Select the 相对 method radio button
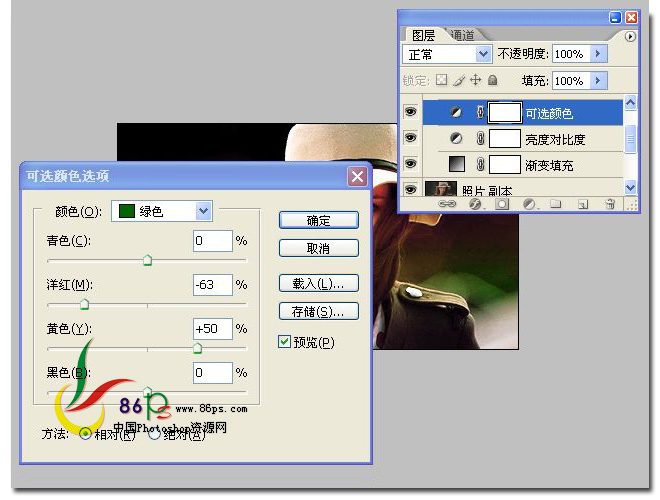 85,433
